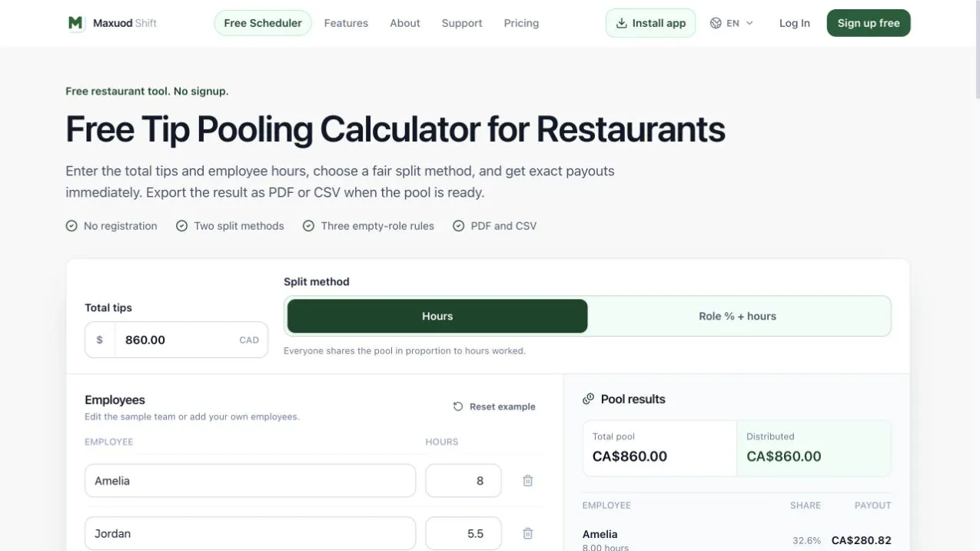Go to the Support section
Screen dimensions: 980x551
pyautogui.click(x=462, y=23)
